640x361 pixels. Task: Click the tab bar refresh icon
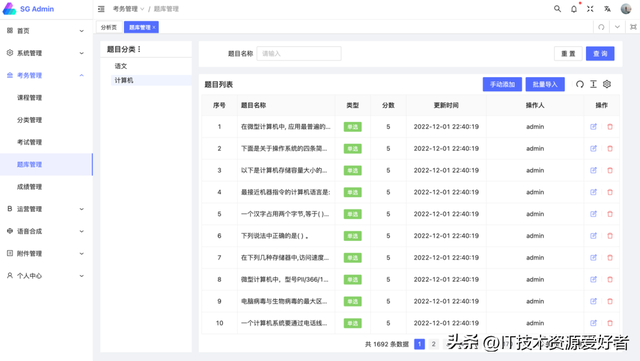[x=601, y=27]
